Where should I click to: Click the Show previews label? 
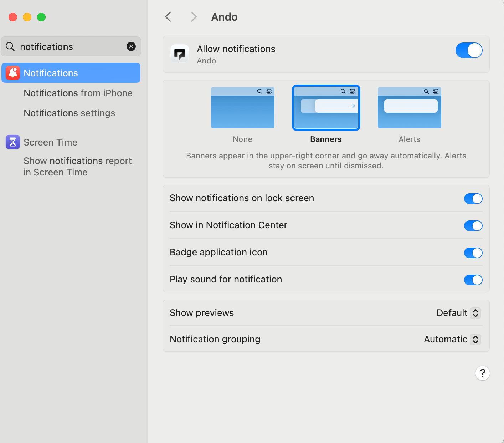click(202, 313)
